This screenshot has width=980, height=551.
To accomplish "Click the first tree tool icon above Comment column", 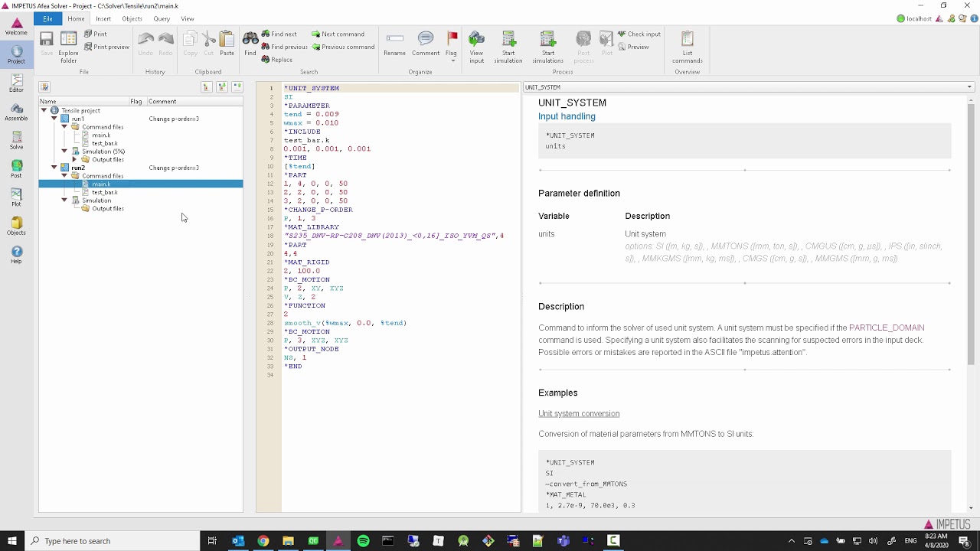I will [206, 87].
